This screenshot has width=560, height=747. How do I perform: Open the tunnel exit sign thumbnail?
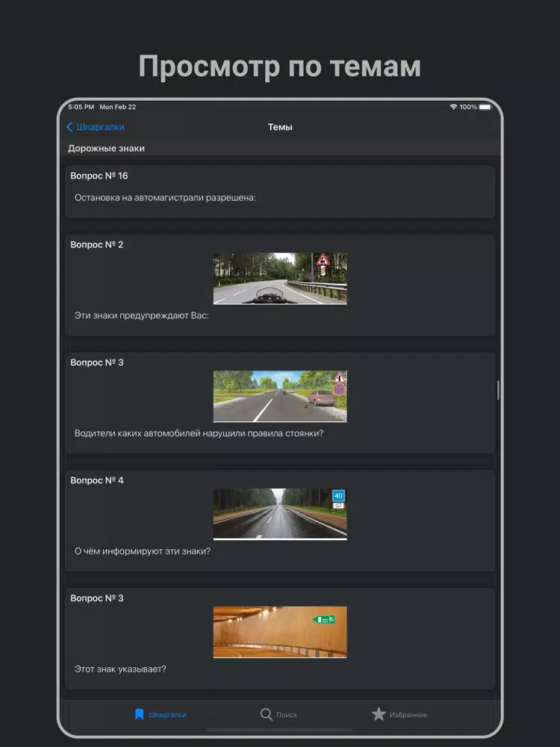pyautogui.click(x=280, y=632)
